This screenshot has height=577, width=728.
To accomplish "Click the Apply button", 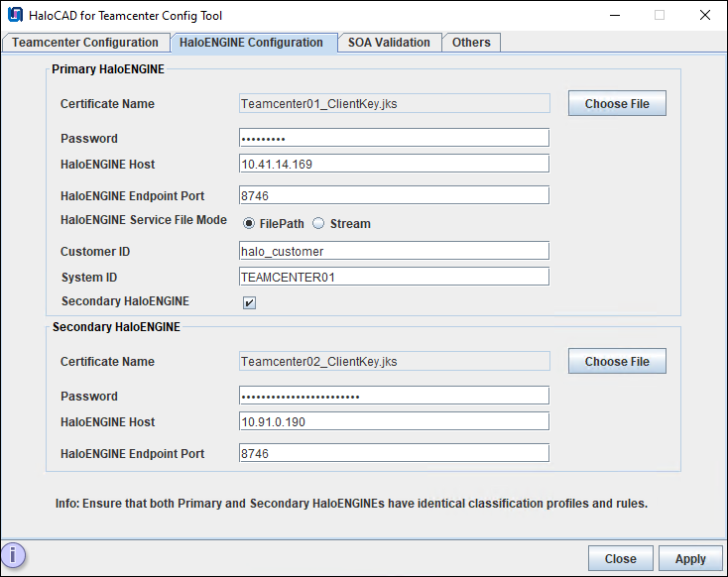I will coord(690,558).
